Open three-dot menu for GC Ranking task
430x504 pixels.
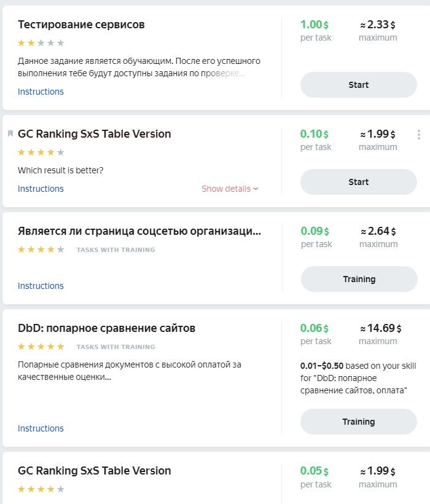[x=418, y=135]
